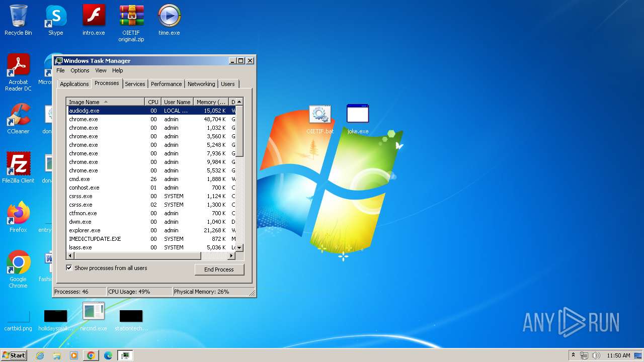
Task: Click the horizontal scroll-right arrow
Action: point(232,256)
